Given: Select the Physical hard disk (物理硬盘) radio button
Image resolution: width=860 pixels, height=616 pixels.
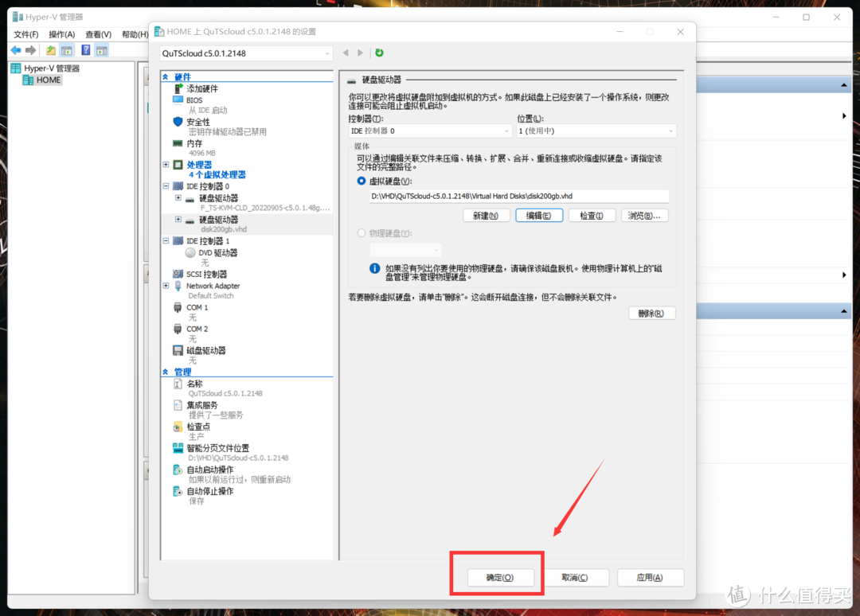Looking at the screenshot, I should click(x=361, y=233).
